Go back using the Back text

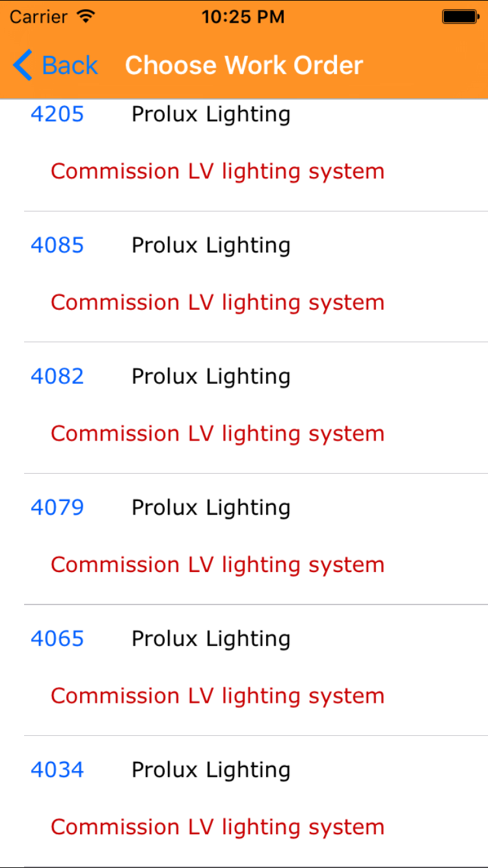click(x=70, y=66)
